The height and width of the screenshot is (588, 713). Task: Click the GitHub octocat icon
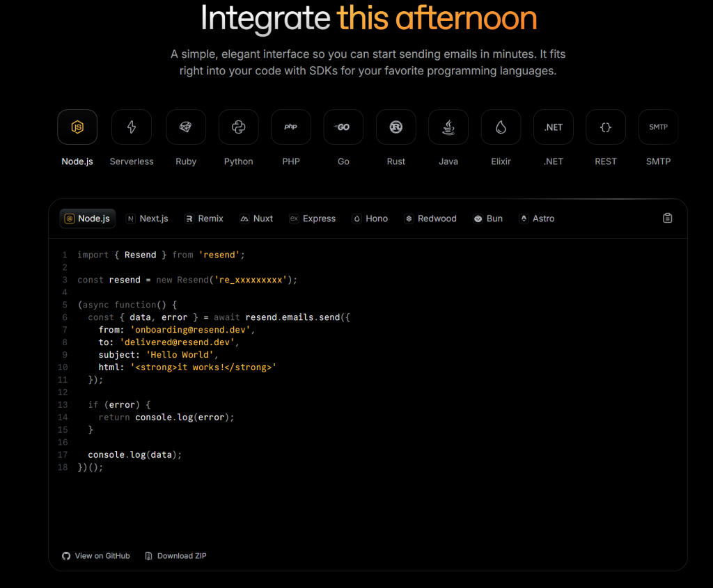[66, 556]
